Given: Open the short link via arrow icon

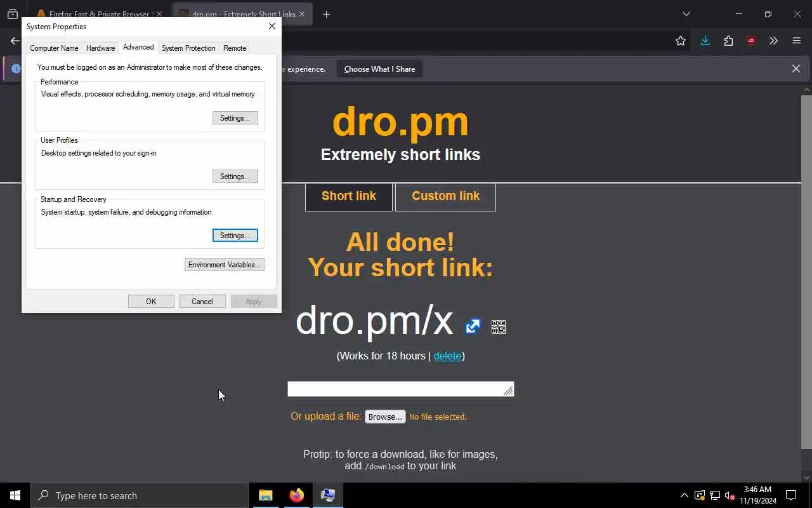Looking at the screenshot, I should 473,326.
